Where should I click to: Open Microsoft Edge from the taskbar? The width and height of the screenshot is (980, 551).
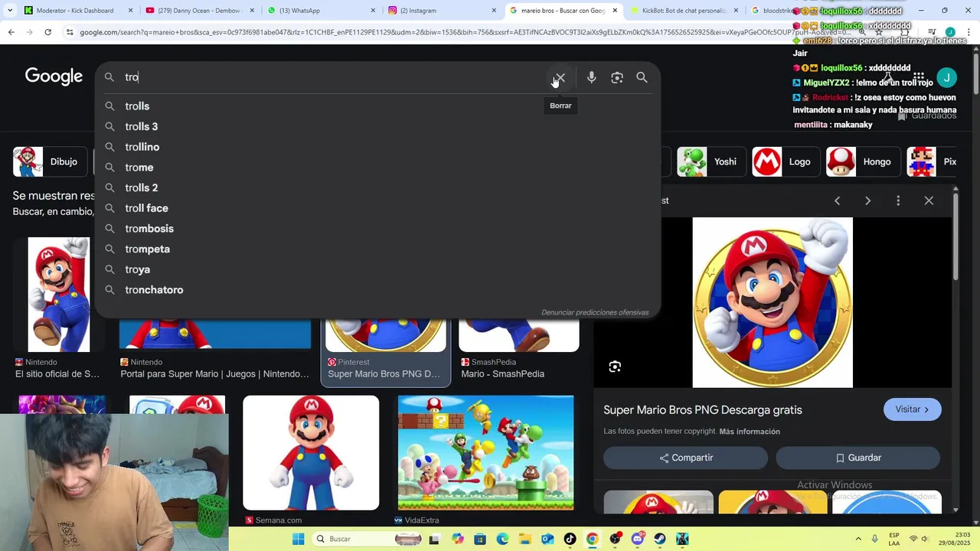[x=502, y=539]
